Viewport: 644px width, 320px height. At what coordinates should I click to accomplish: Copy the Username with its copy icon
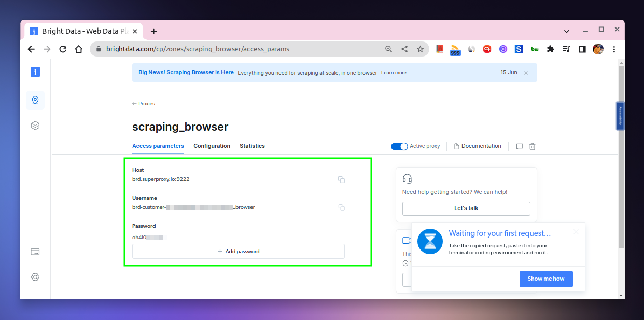pyautogui.click(x=341, y=207)
